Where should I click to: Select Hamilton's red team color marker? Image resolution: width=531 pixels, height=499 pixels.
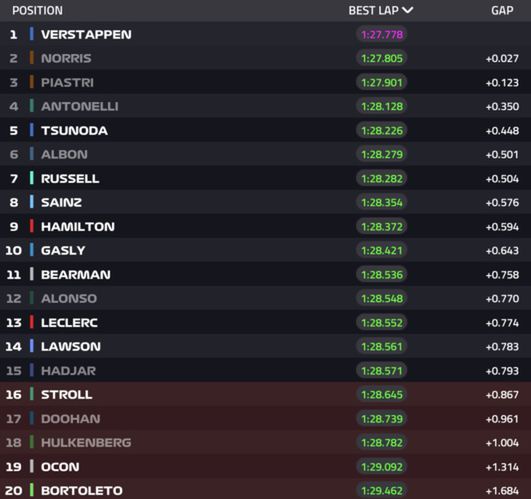coord(31,226)
